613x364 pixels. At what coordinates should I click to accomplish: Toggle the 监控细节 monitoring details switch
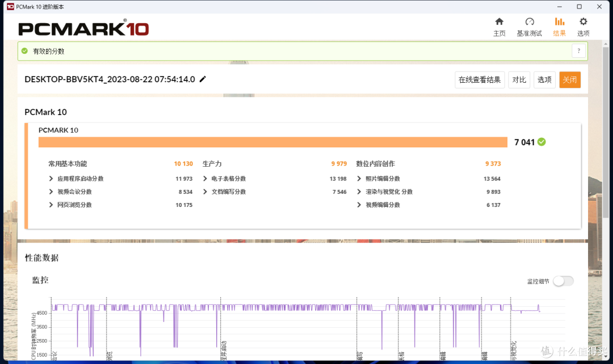click(x=564, y=281)
